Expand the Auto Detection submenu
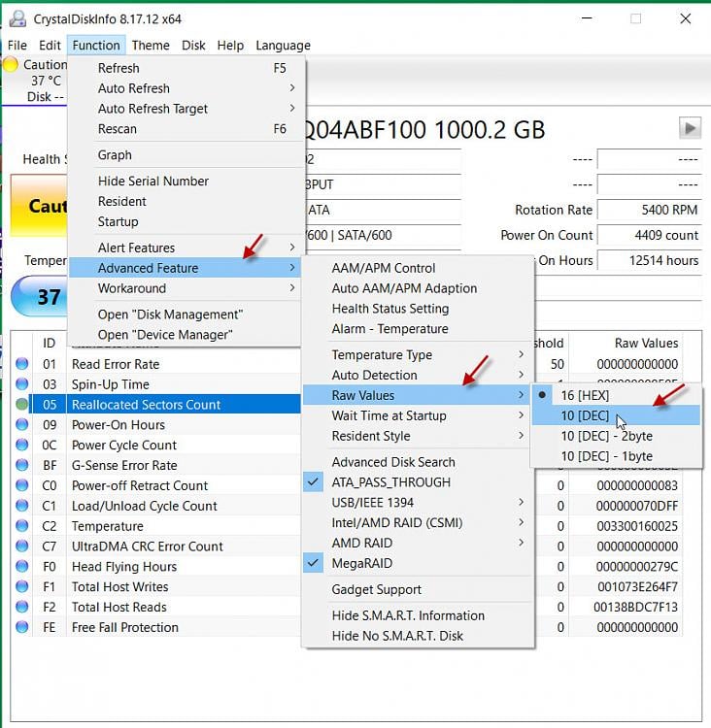Screen dimensions: 711x728 pyautogui.click(x=418, y=375)
